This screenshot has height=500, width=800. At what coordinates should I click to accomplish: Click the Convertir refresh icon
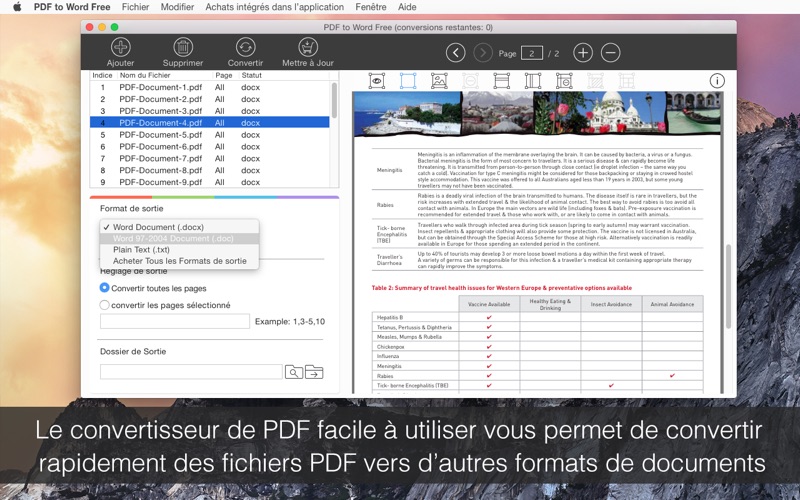pos(245,47)
